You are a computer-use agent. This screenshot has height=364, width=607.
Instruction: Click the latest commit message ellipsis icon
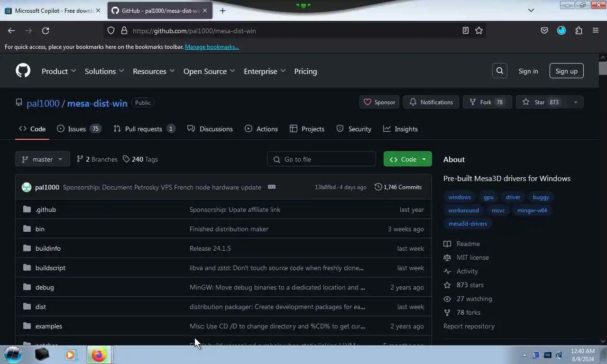point(272,187)
